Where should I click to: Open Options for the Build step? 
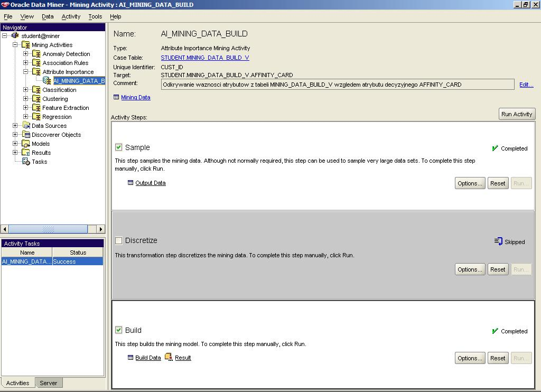pyautogui.click(x=470, y=358)
